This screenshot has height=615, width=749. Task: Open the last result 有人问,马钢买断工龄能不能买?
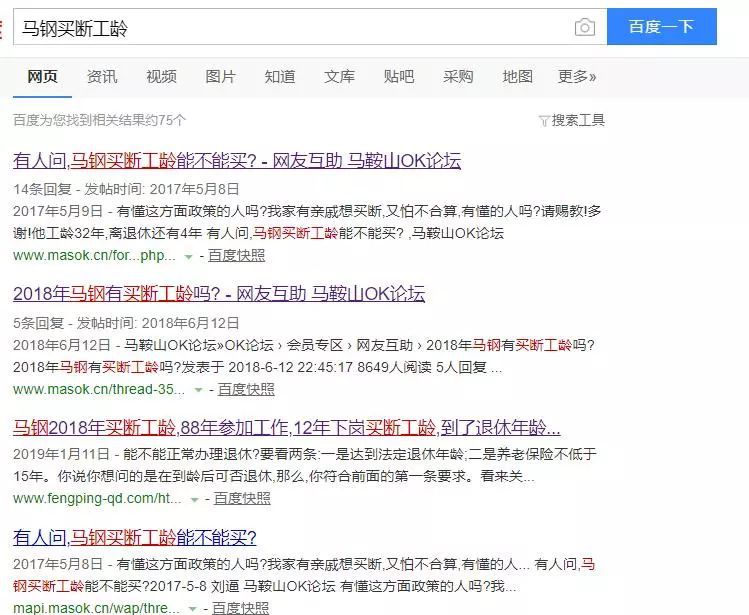click(135, 538)
